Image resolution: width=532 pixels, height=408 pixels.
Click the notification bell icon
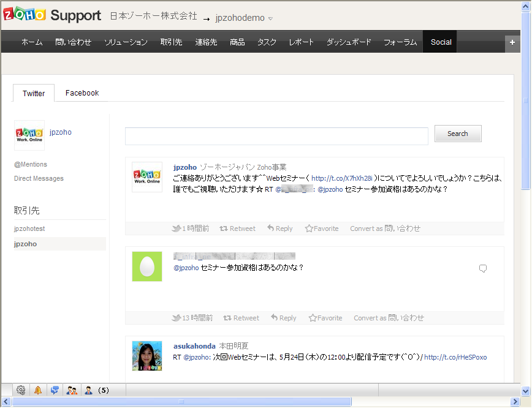(38, 390)
